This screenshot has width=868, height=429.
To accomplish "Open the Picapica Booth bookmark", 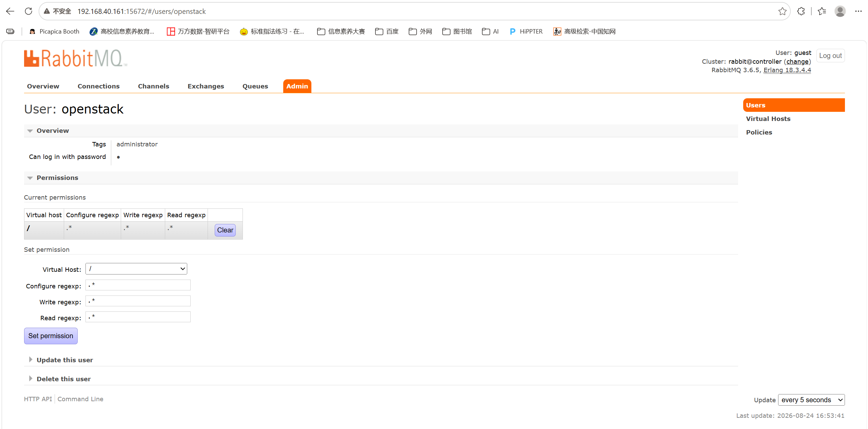I will point(55,32).
